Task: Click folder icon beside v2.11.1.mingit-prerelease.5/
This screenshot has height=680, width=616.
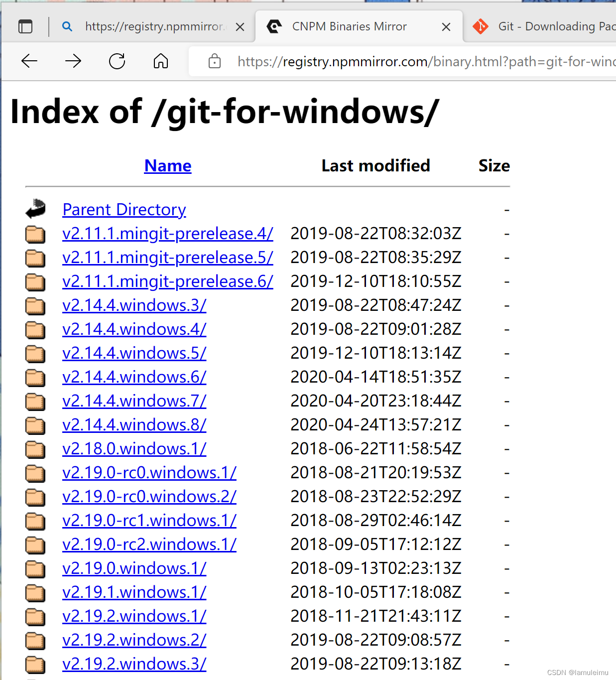Action: click(35, 258)
